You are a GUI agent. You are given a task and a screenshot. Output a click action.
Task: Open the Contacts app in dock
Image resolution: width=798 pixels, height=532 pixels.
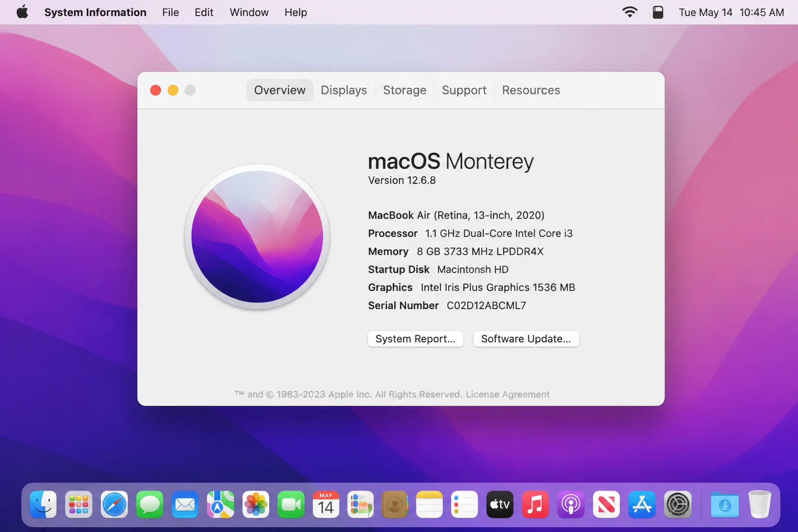tap(395, 504)
